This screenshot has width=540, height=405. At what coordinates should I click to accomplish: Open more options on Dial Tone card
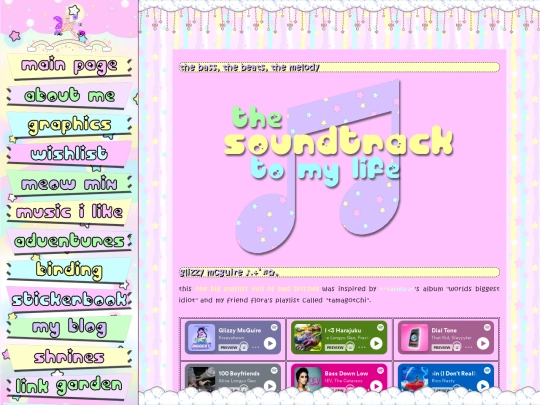click(468, 347)
